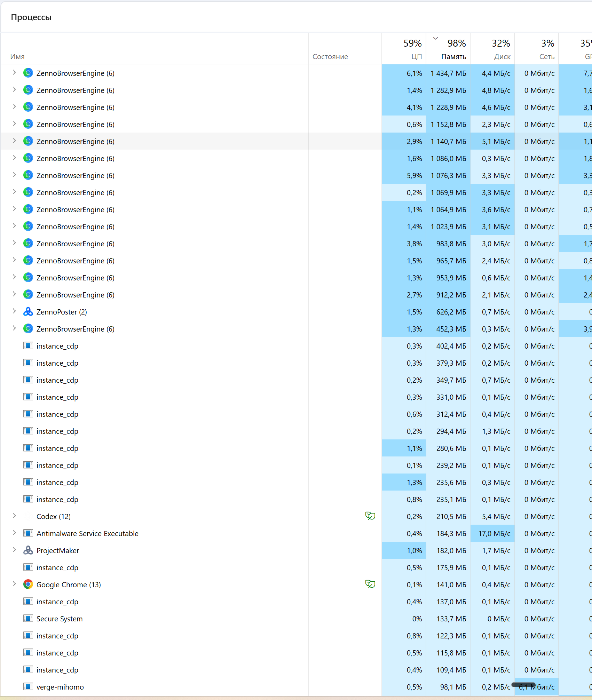Click ZennoBrowserEngine icon in the 953,9 МБ row
The width and height of the screenshot is (592, 700).
(x=28, y=278)
